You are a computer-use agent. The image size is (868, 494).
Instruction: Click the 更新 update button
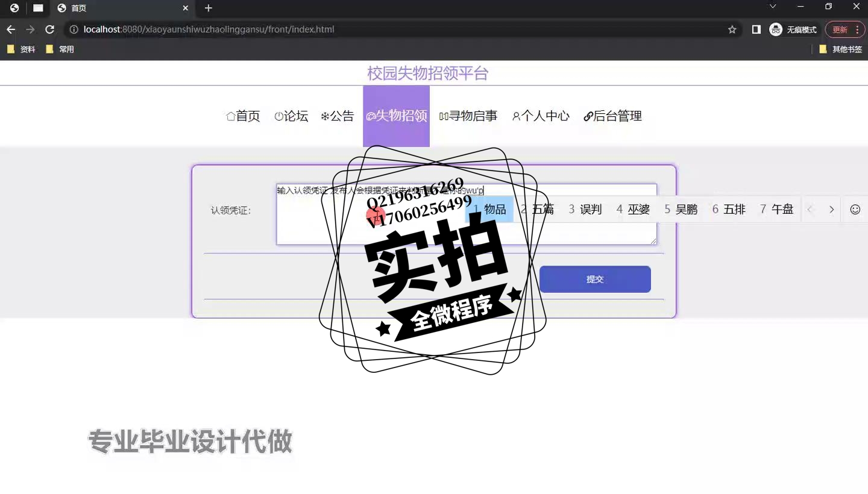(x=844, y=30)
